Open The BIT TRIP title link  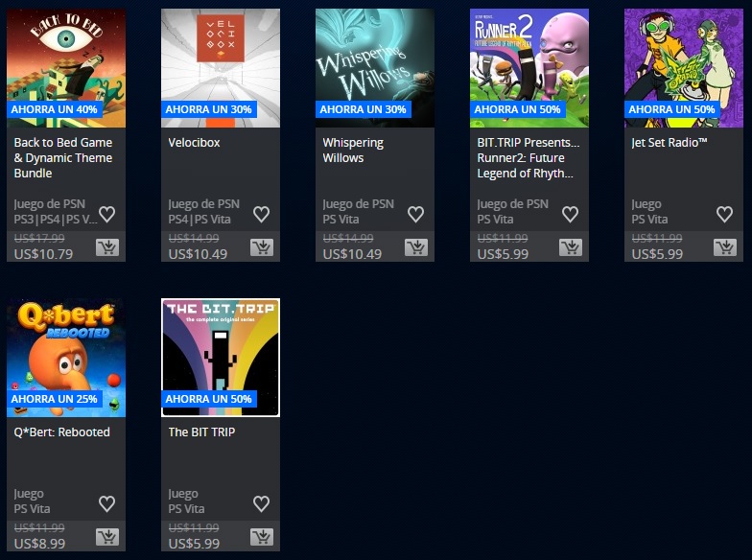pyautogui.click(x=201, y=432)
